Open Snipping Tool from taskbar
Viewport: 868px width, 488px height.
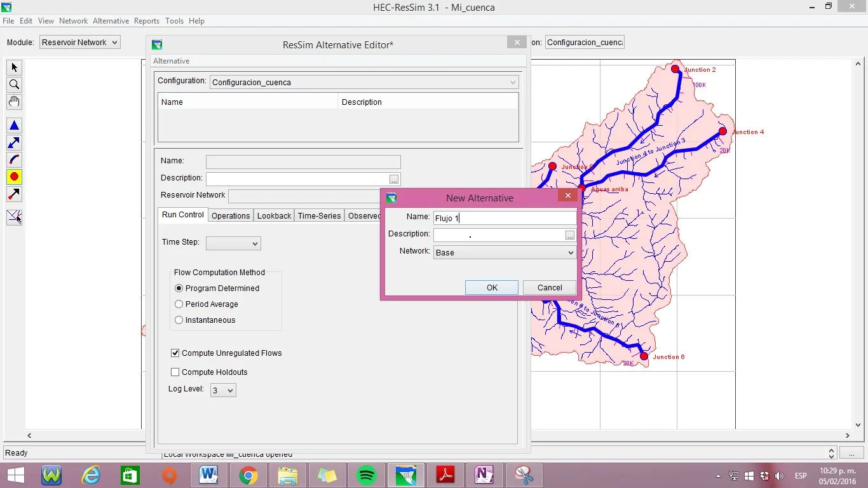point(524,475)
